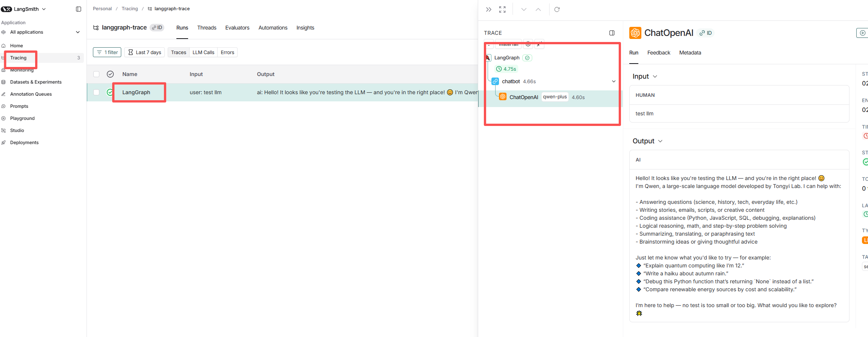Open Datasets & Experiments

pos(36,82)
